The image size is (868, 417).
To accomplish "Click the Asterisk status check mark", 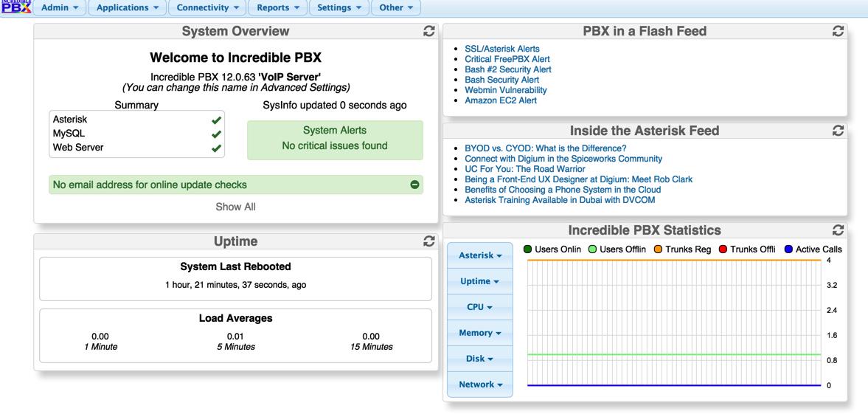I will [x=216, y=120].
